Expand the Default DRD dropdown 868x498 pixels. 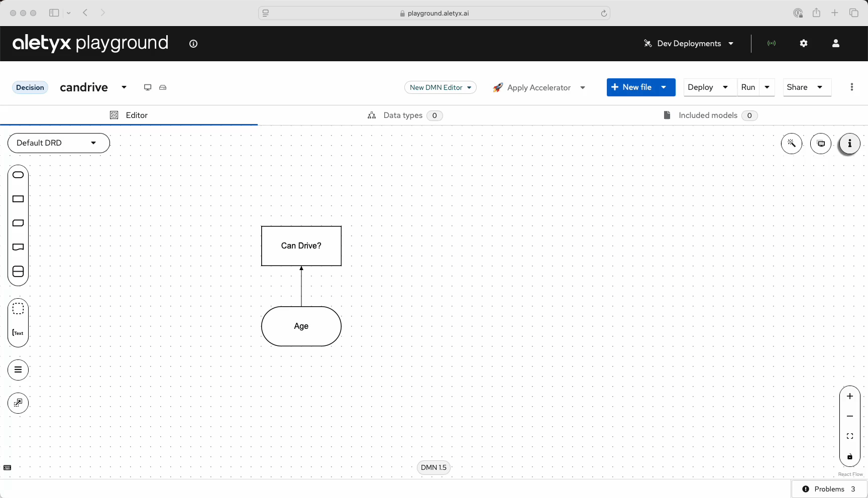click(58, 143)
